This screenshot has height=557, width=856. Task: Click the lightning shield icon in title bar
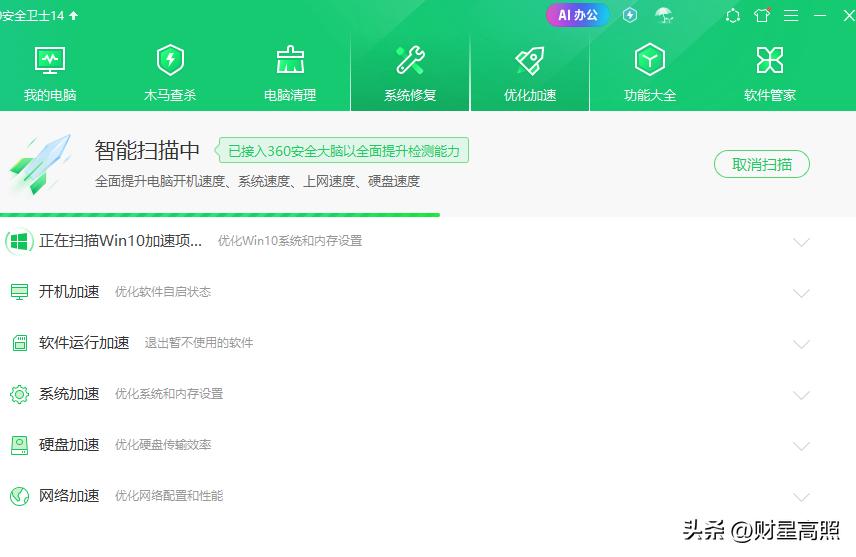pos(630,15)
